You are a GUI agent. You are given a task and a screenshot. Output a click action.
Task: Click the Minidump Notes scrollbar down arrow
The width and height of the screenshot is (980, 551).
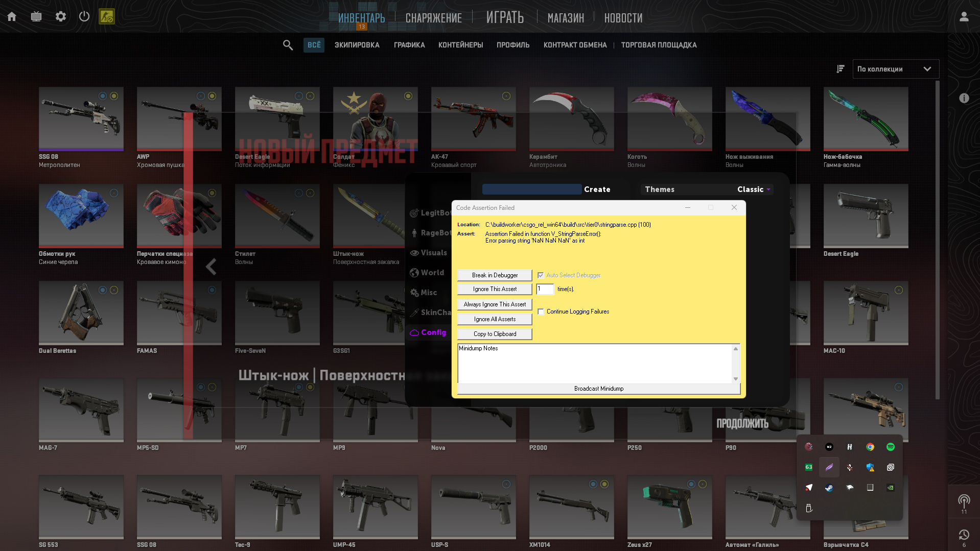736,379
